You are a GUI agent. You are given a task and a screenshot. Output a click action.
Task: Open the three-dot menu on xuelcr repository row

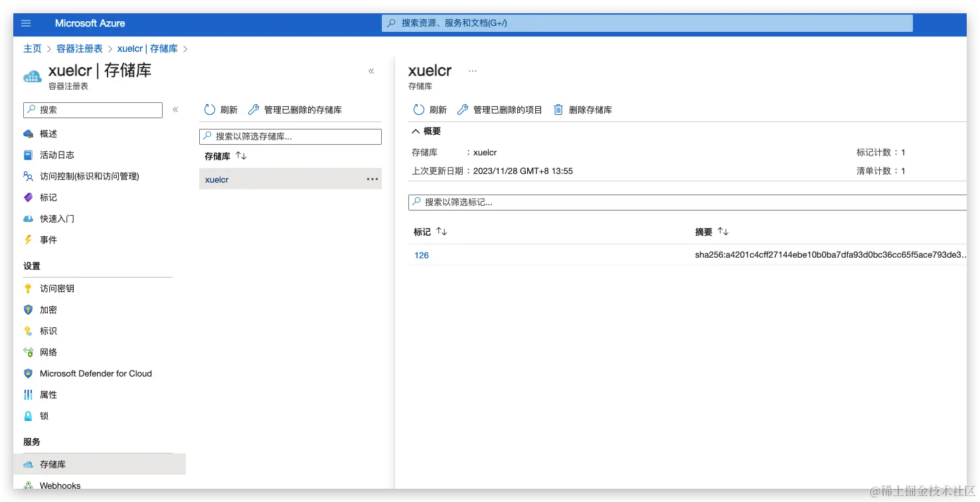pos(372,179)
